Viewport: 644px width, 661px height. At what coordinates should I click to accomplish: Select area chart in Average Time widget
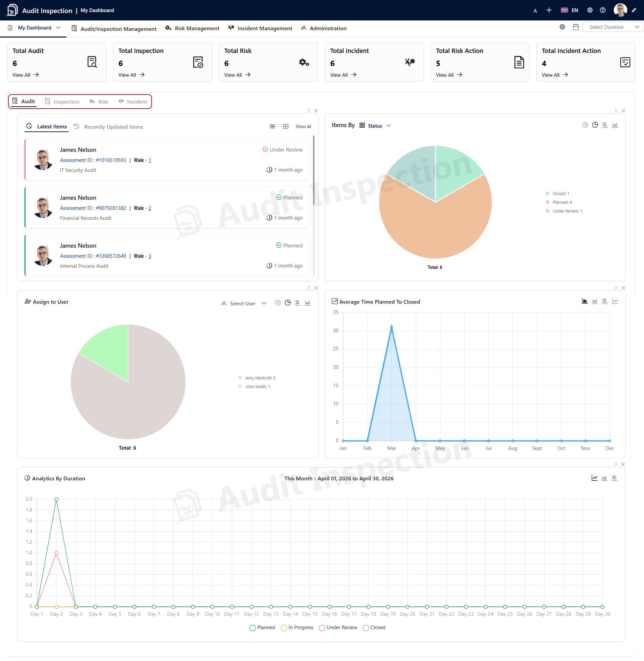585,301
